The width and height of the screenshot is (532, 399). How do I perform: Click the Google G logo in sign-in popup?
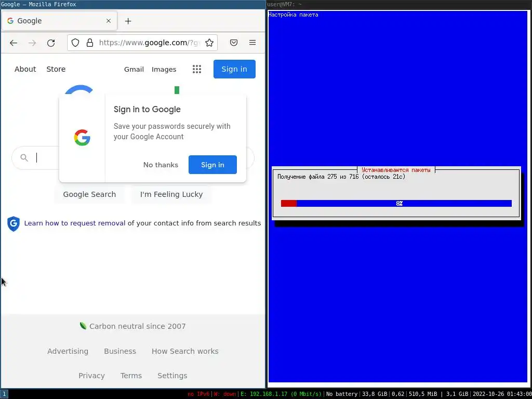82,138
